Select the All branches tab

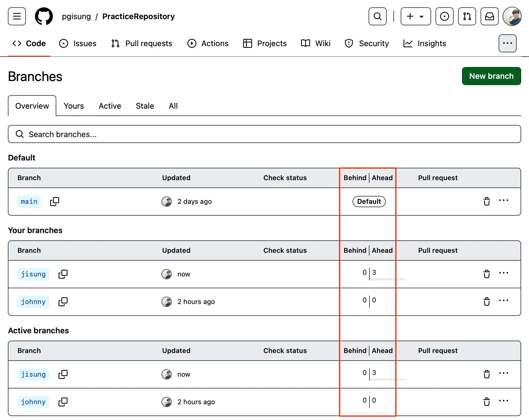(173, 106)
